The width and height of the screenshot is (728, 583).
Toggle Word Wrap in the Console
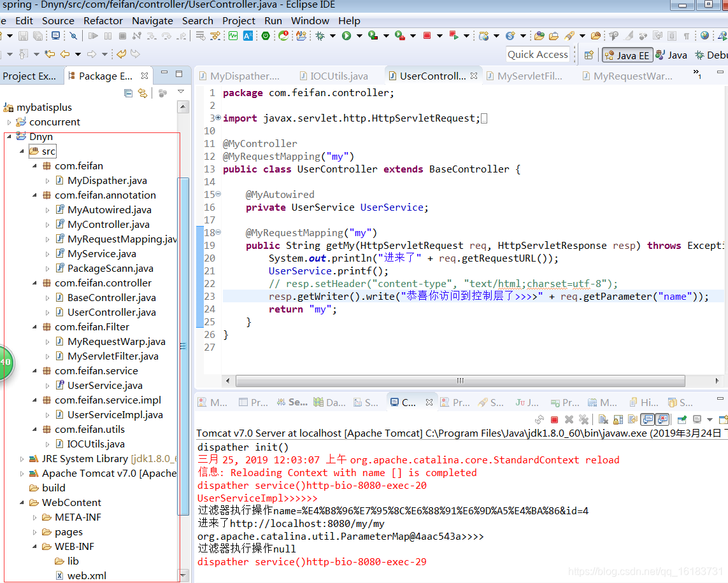(x=633, y=419)
